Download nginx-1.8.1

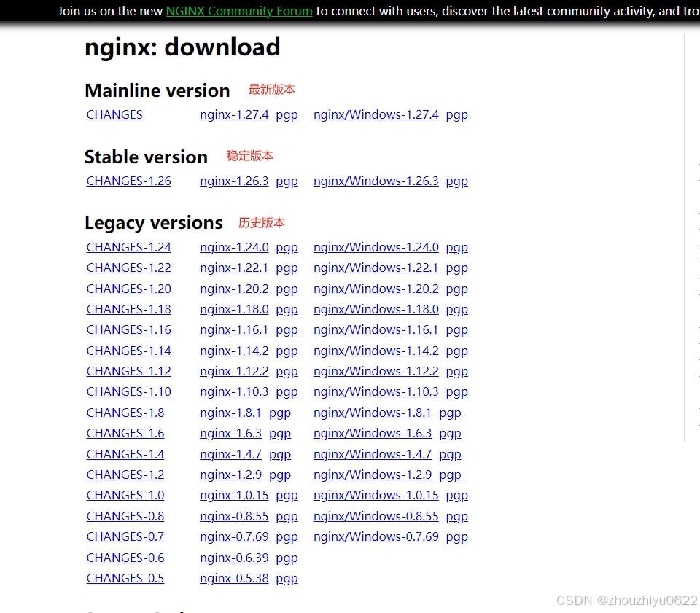pyautogui.click(x=231, y=413)
